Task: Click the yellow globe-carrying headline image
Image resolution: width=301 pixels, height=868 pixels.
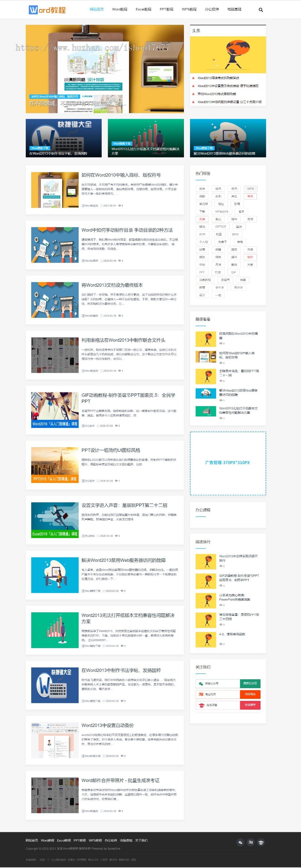Action: click(x=228, y=54)
